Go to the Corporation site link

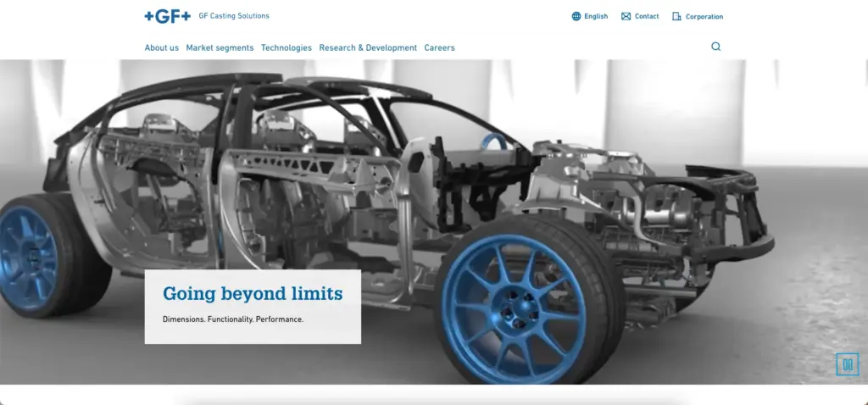click(x=704, y=16)
